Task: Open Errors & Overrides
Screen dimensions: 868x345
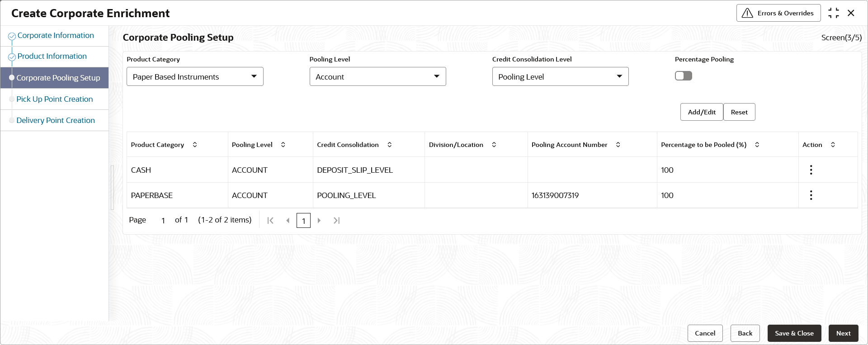Action: click(x=778, y=13)
